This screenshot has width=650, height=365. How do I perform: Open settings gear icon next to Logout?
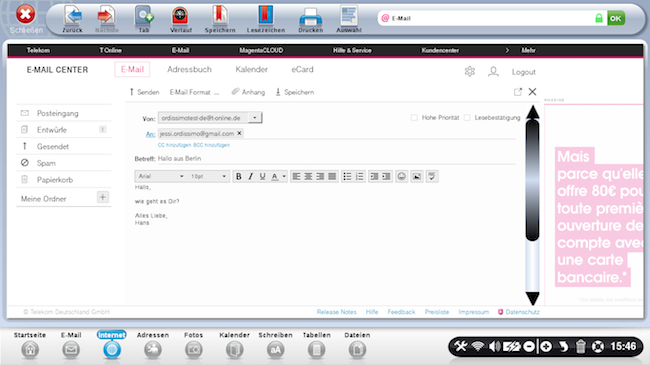[470, 71]
